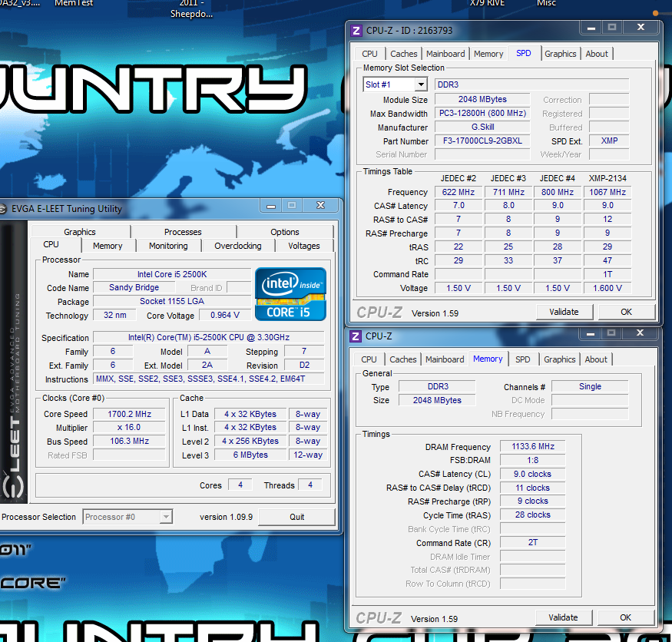672x642 pixels.
Task: Open Caches tab in lower CPU-Z window
Action: [403, 359]
